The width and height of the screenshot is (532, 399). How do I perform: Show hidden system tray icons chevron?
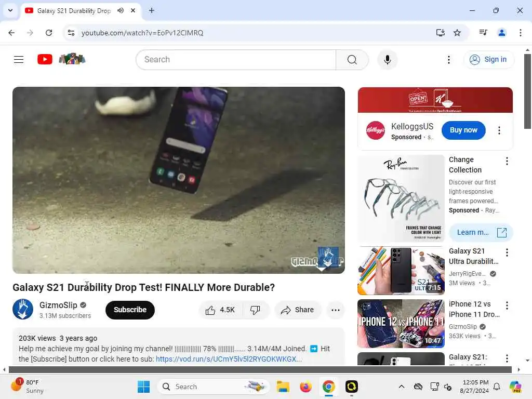pos(402,387)
